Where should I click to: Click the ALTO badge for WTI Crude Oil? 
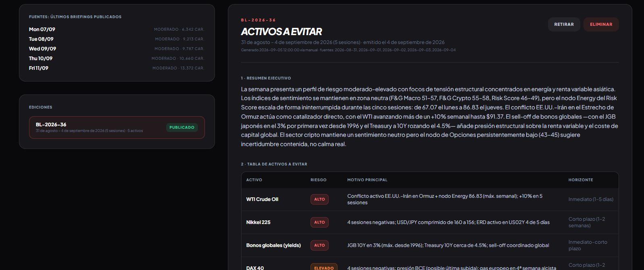pyautogui.click(x=319, y=199)
